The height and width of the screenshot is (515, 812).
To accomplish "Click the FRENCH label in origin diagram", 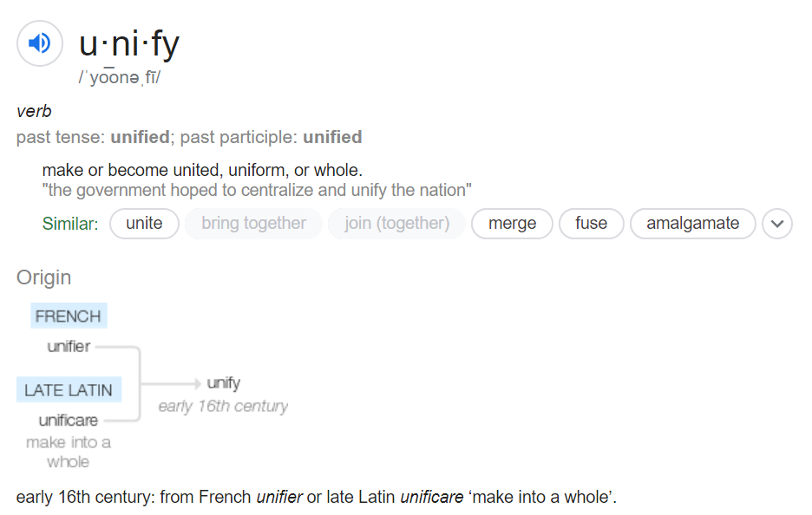I will 69,316.
